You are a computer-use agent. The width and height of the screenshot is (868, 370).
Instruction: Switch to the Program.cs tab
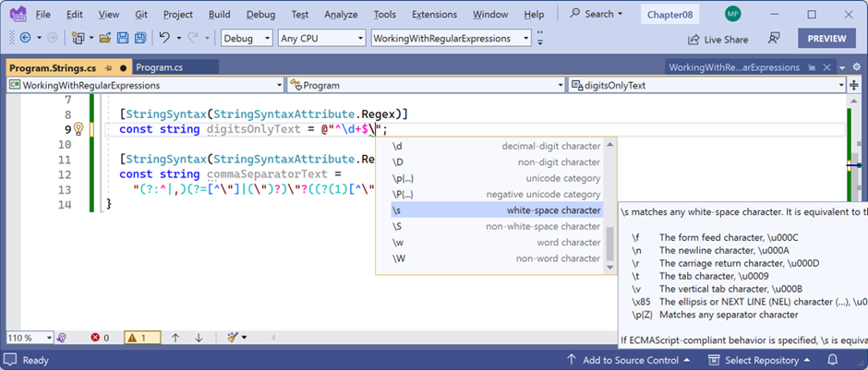(x=161, y=67)
